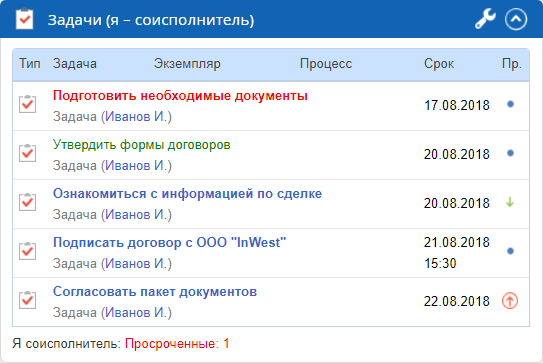Open task Ознакомиться с информацией по сделке
Viewport: 543px width, 363px height.
(x=187, y=194)
